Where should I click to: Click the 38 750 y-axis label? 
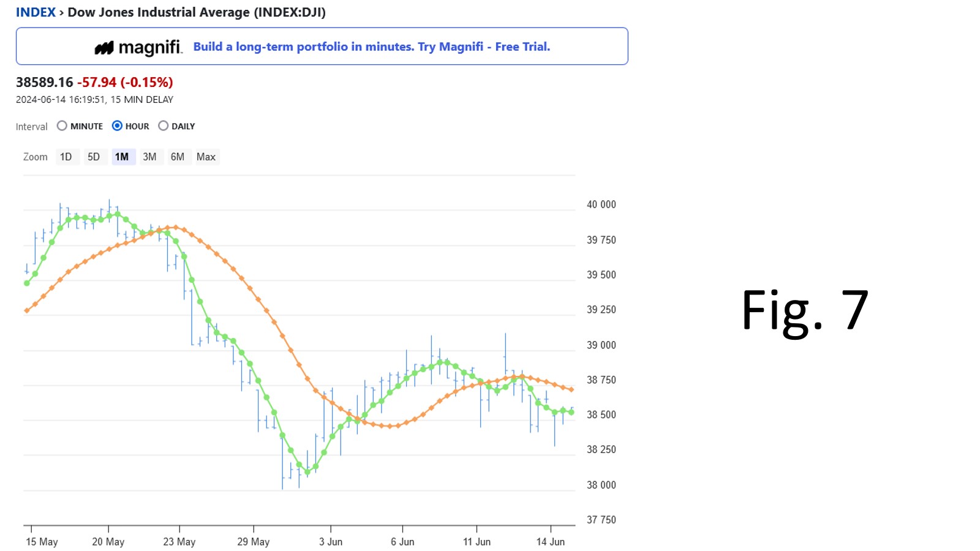[x=601, y=380]
